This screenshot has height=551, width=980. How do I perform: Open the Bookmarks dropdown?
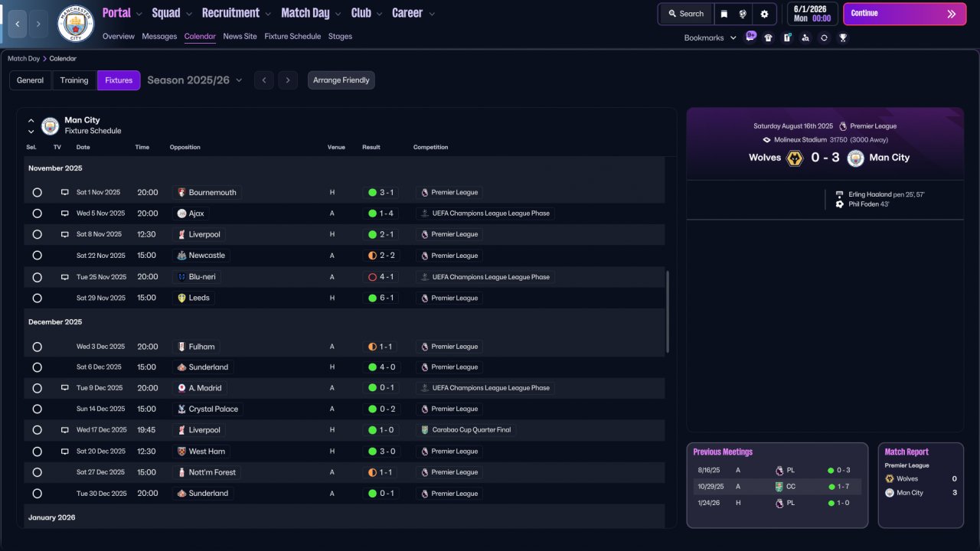coord(710,37)
